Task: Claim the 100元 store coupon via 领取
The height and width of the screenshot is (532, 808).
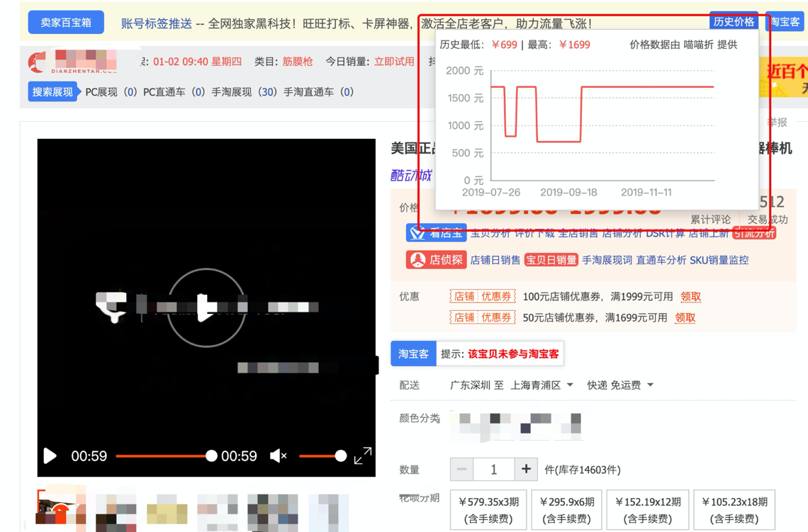Action: point(690,297)
